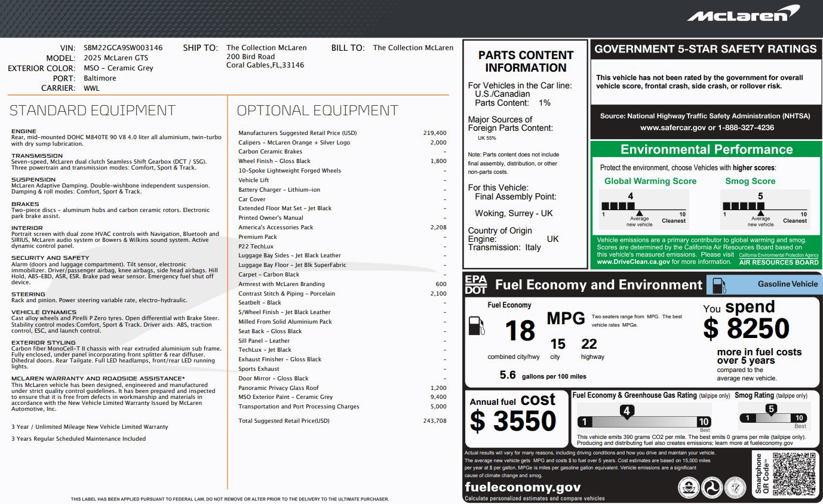This screenshot has height=504, width=823.
Task: Click the McLaren logo in the header
Action: (742, 14)
